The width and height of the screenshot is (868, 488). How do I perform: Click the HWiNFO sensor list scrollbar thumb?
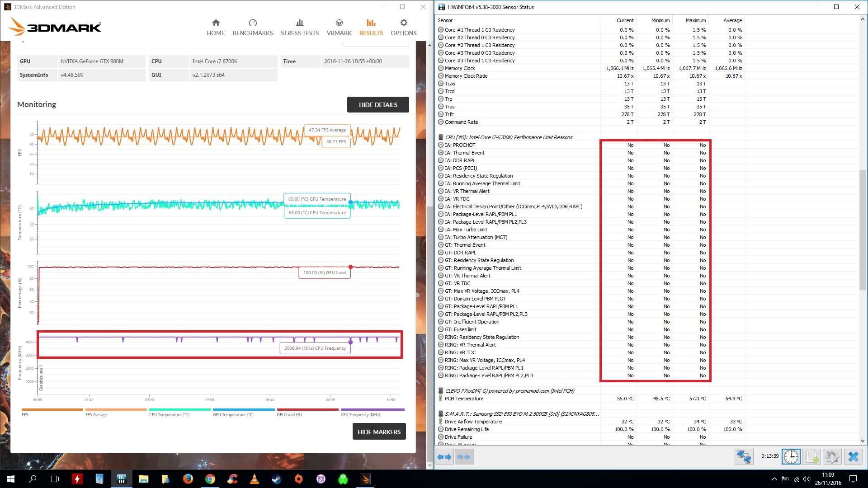863,230
